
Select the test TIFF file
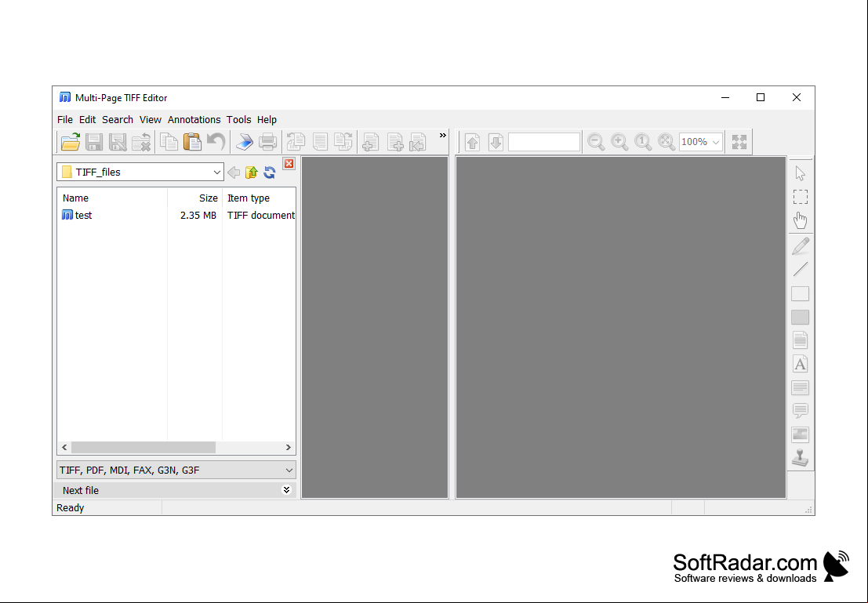[77, 216]
